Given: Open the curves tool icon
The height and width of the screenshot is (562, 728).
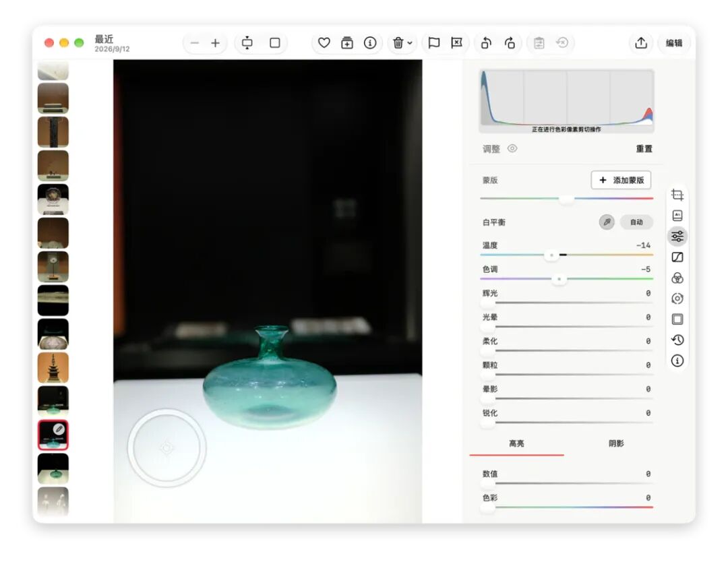Looking at the screenshot, I should pos(677,257).
